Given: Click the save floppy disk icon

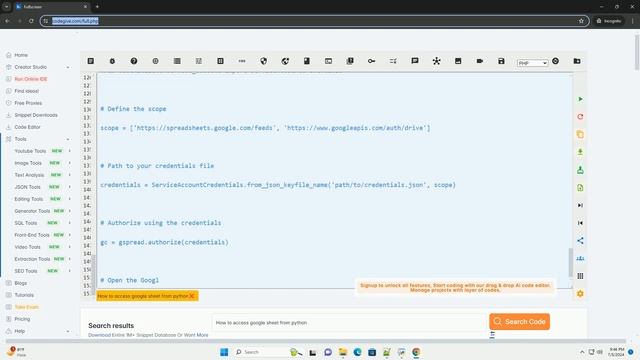Looking at the screenshot, I should pyautogui.click(x=501, y=61).
